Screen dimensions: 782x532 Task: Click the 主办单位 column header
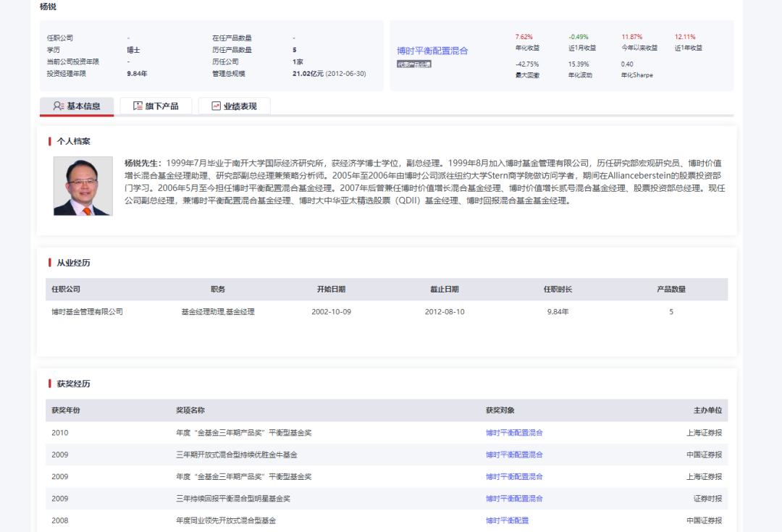[707, 410]
